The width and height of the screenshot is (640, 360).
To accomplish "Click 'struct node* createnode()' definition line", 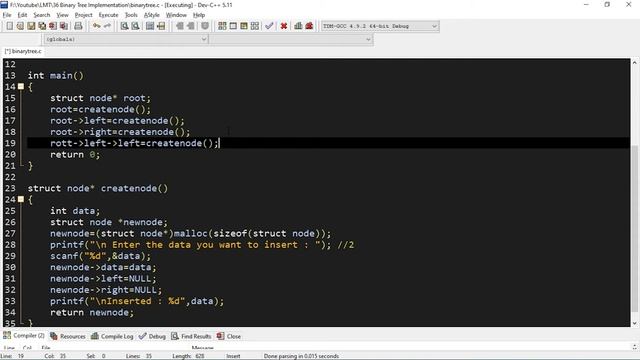I will point(98,188).
